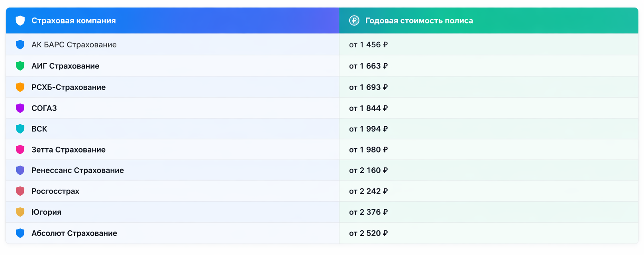Click the yellow shield beside Югория

20,212
